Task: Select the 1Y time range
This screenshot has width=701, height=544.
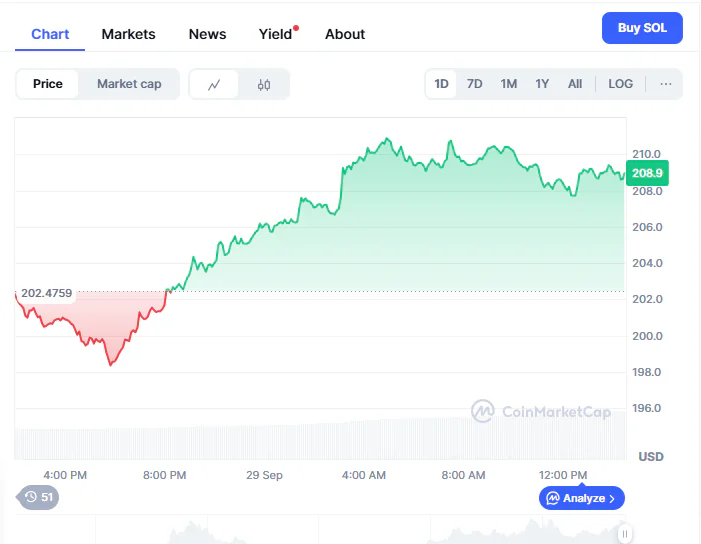Action: (x=542, y=84)
